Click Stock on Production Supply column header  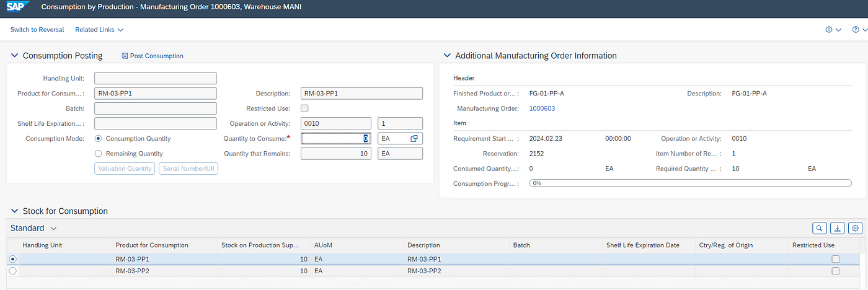click(x=263, y=245)
